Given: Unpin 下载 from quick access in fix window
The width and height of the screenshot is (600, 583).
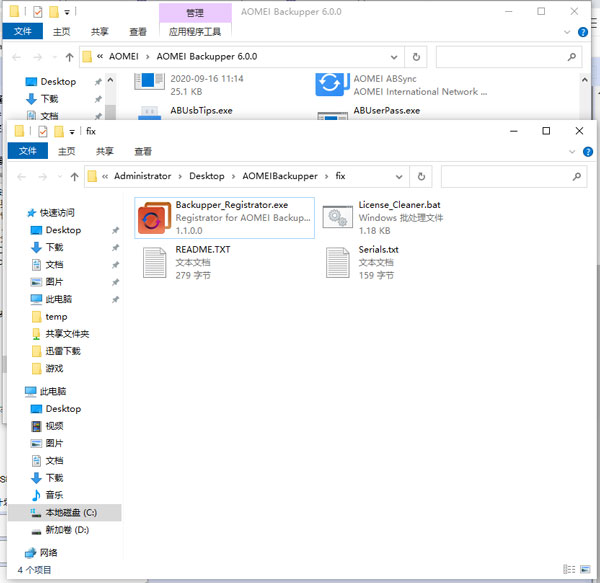Looking at the screenshot, I should (115, 248).
